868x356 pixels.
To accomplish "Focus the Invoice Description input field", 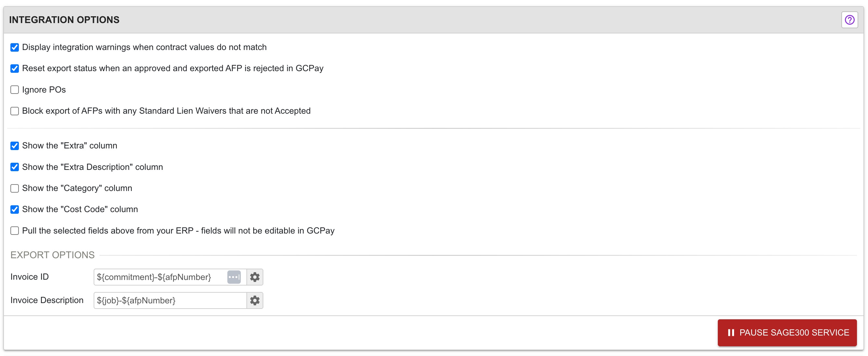I will [168, 300].
